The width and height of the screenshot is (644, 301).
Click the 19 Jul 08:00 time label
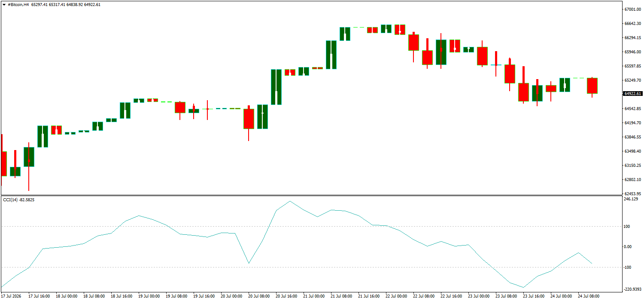(176, 296)
